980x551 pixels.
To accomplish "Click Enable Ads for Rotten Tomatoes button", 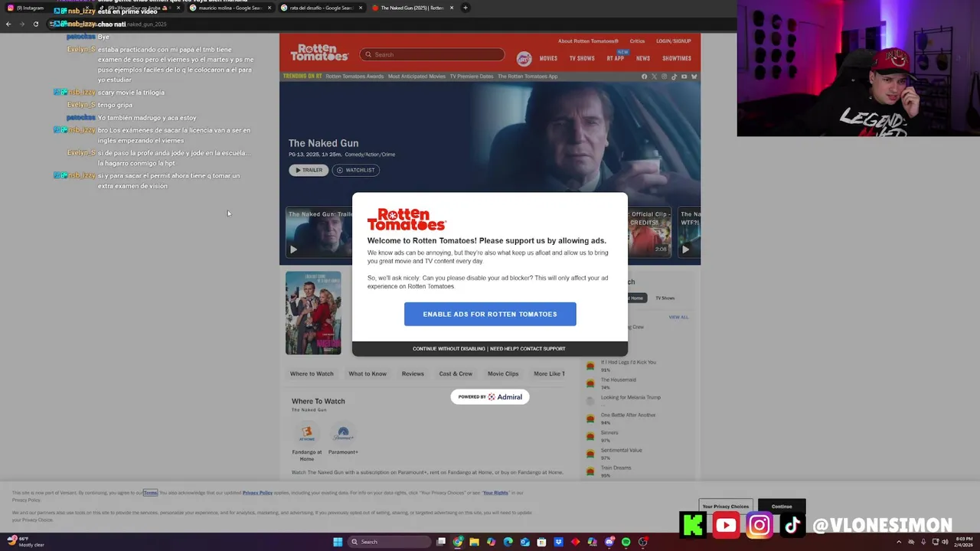I will 490,314.
